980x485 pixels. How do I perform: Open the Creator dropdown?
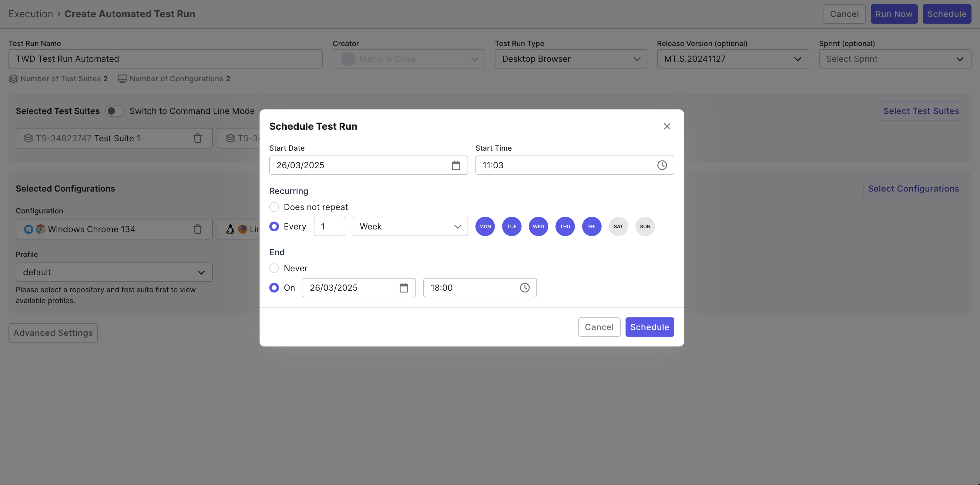point(409,59)
